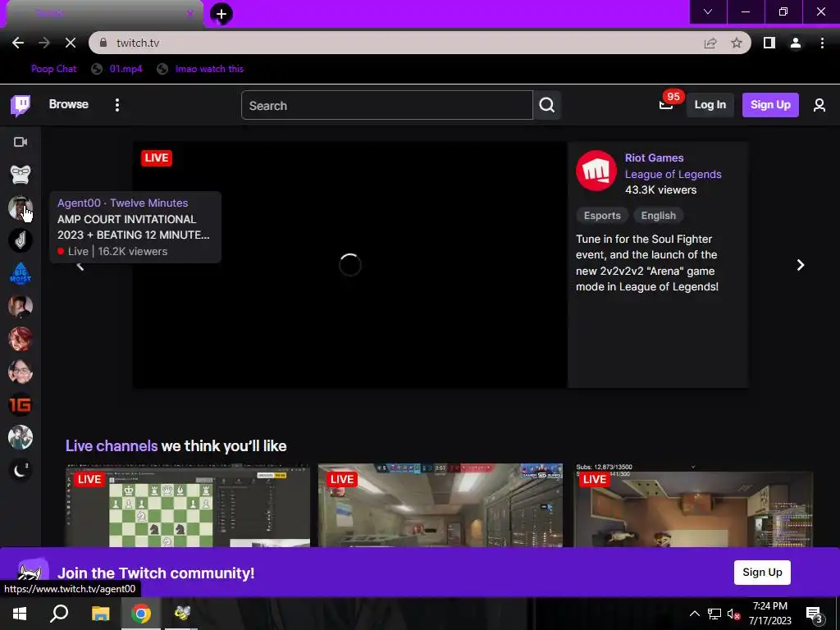The height and width of the screenshot is (630, 840).
Task: Open Agent00 channel avatar in sidebar
Action: click(21, 208)
